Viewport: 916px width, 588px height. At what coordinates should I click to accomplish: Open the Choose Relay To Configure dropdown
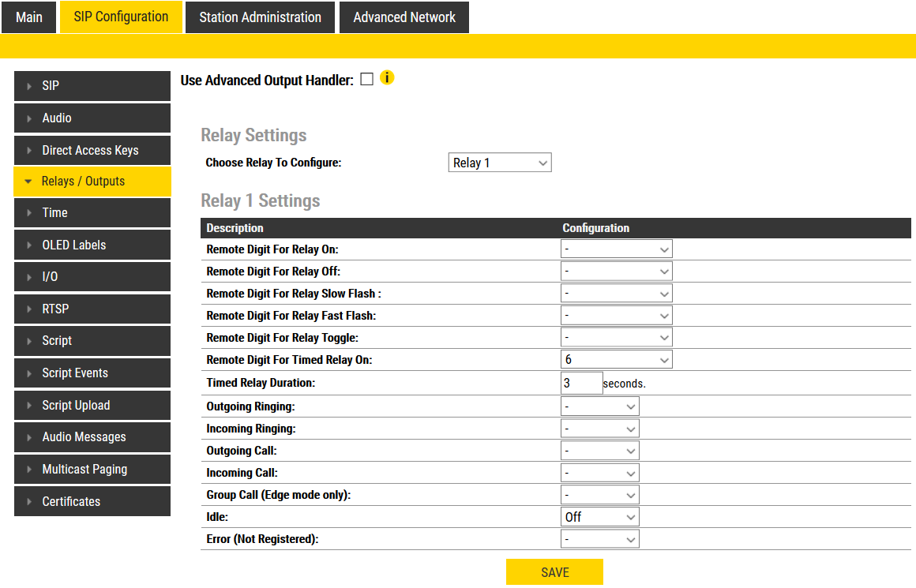click(499, 163)
